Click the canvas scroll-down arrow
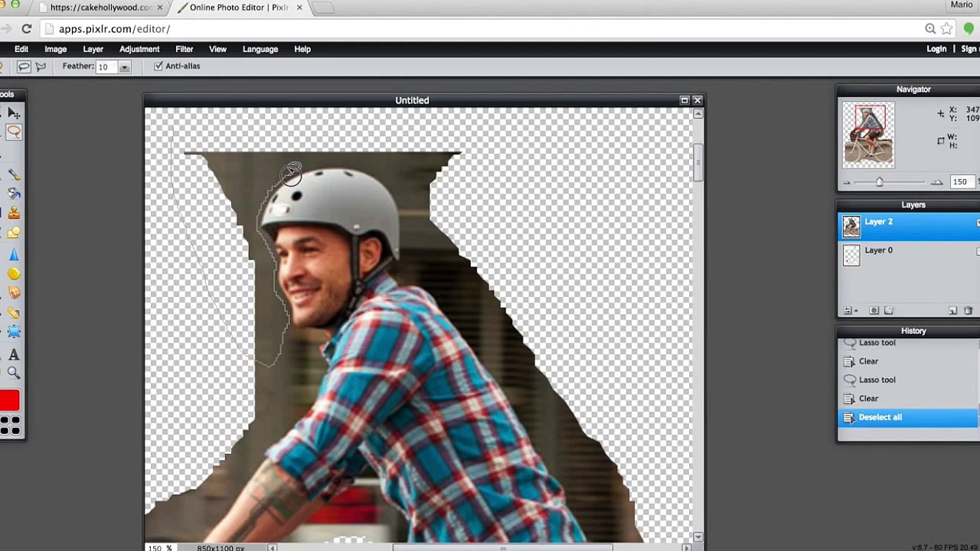 point(697,537)
